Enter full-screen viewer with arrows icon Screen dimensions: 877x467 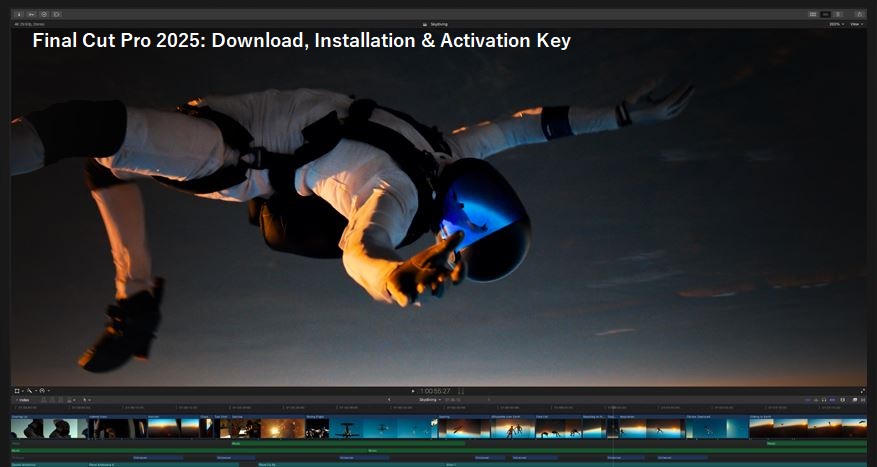(863, 390)
